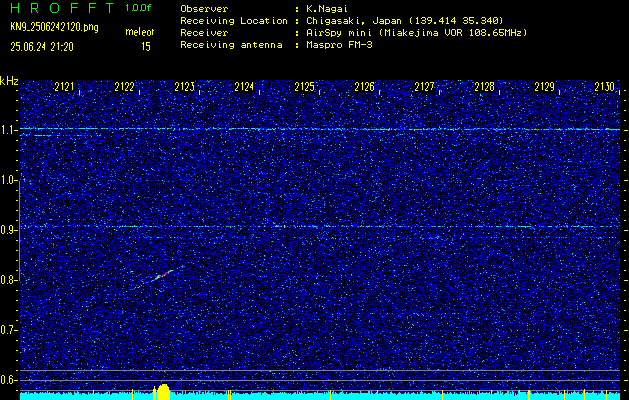The height and width of the screenshot is (400, 629).
Task: Click the 0.6 frequency axis label
Action: pos(8,380)
